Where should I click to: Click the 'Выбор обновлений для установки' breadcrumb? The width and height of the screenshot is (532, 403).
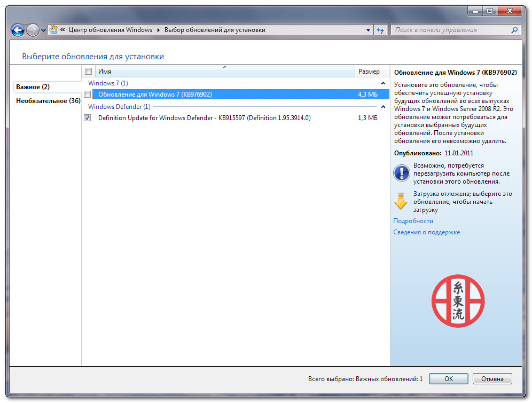click(215, 30)
